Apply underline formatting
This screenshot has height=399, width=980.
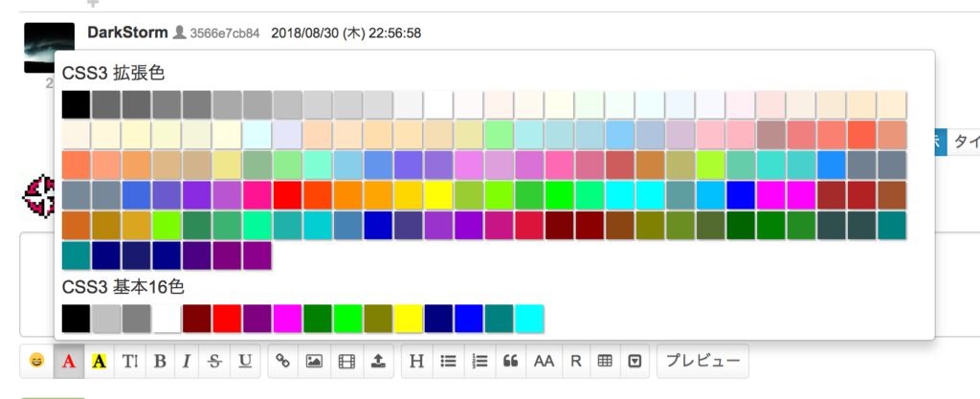(x=246, y=362)
